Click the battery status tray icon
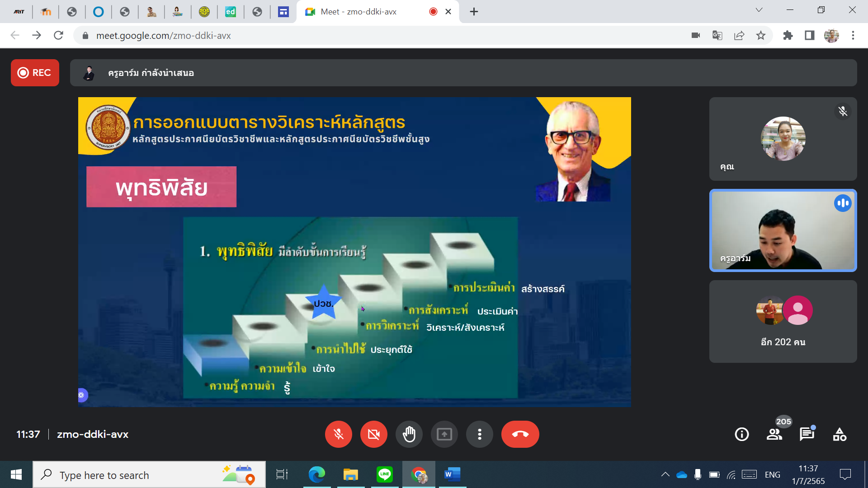 714,474
